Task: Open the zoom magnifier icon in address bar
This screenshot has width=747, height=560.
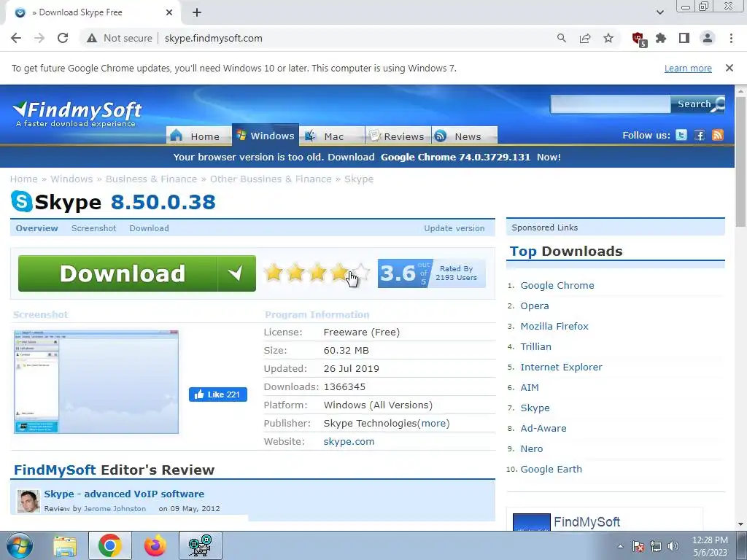Action: [562, 38]
